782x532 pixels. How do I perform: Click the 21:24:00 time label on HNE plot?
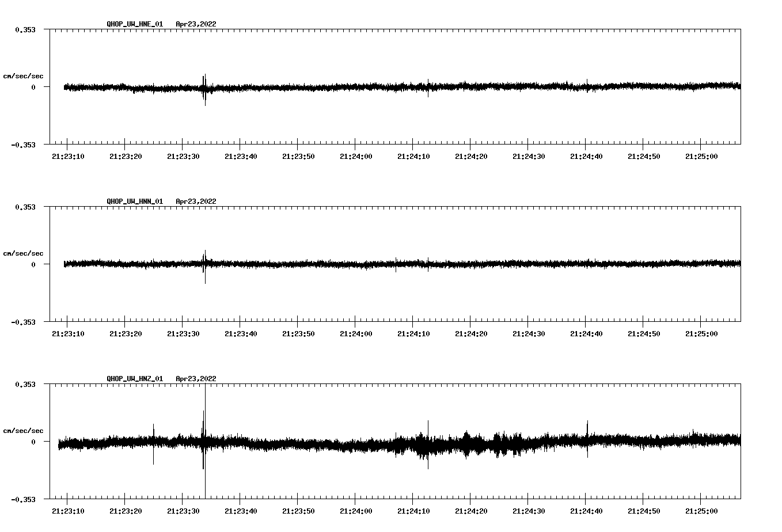click(x=356, y=157)
